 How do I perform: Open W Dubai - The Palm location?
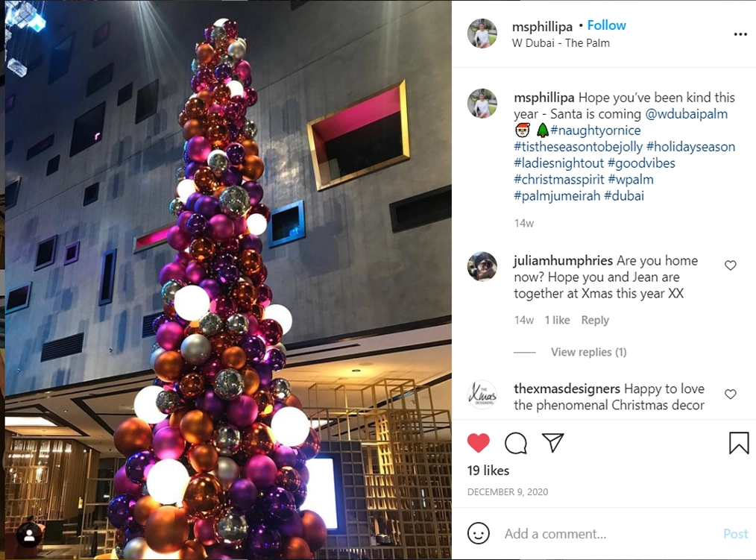point(561,43)
